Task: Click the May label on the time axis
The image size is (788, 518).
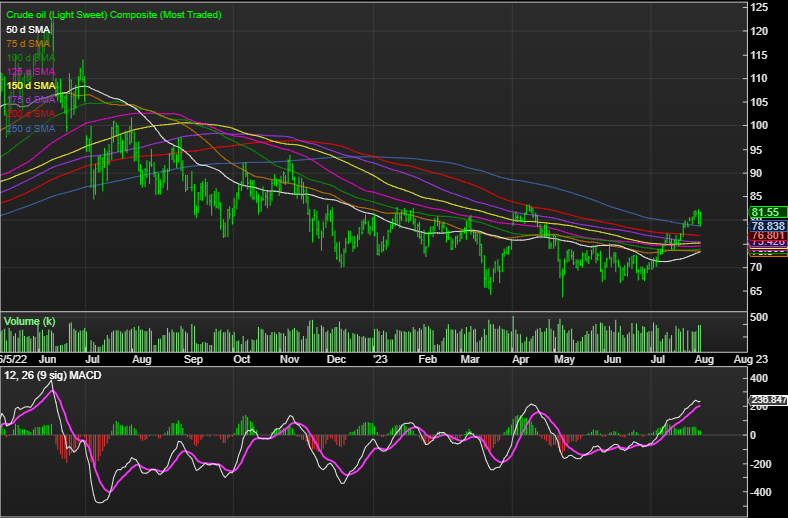Action: [x=564, y=359]
